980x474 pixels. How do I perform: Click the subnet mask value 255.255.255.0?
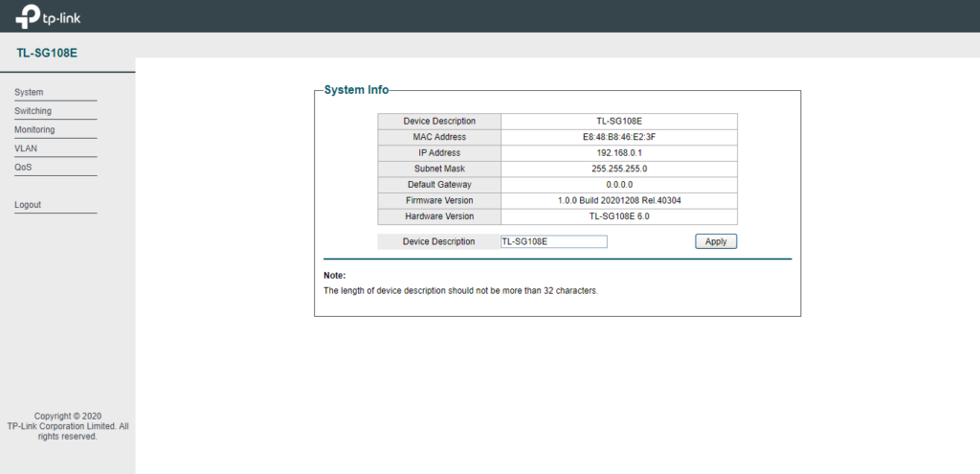[619, 169]
